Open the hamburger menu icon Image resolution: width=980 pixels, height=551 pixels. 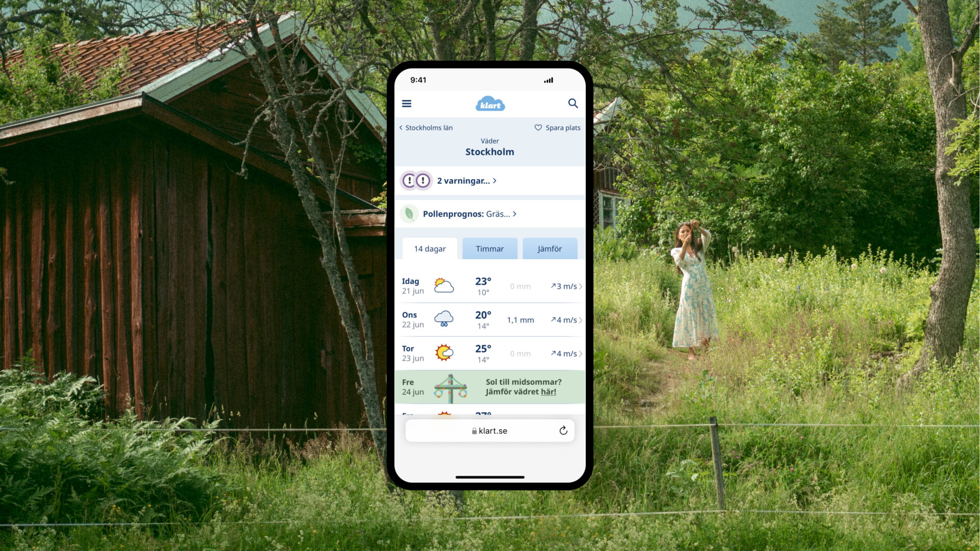(406, 103)
